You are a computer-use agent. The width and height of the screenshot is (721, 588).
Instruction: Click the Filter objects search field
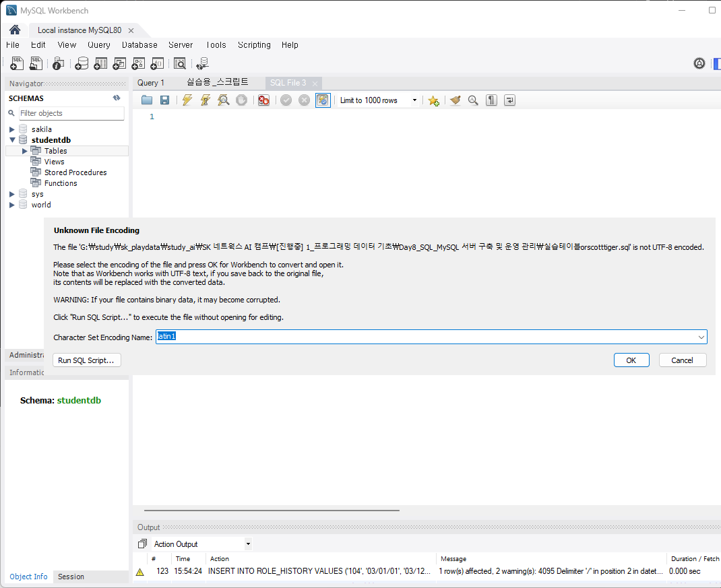click(71, 113)
